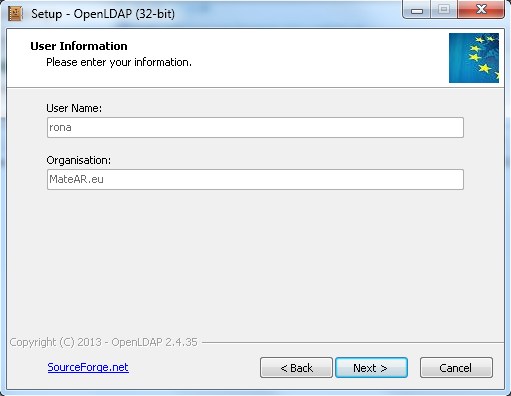Cancel the OpenLDAP installation
Screen dimensions: 511x396
pos(456,368)
